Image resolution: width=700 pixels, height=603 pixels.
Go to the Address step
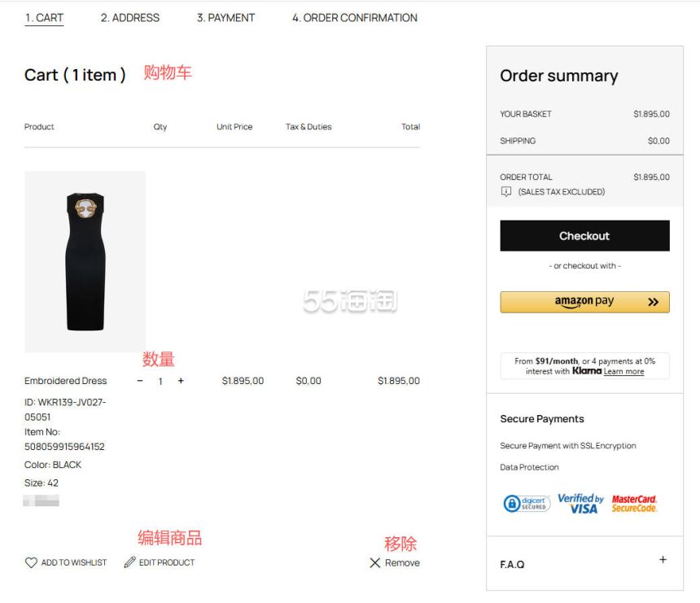tap(129, 18)
